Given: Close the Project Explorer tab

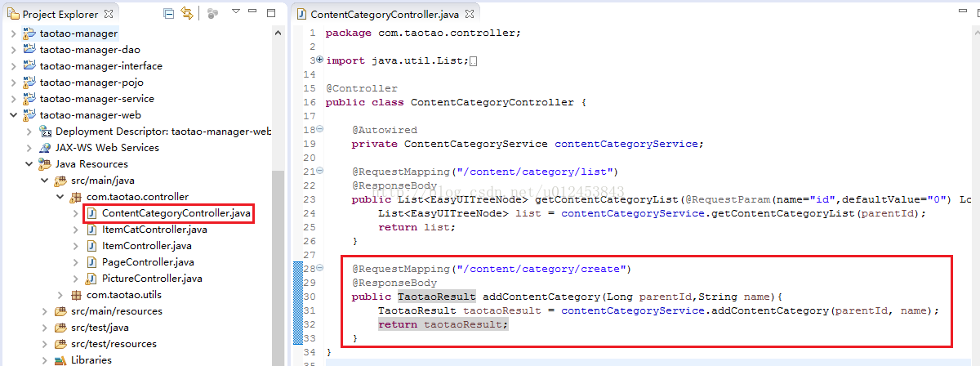Looking at the screenshot, I should 110,14.
